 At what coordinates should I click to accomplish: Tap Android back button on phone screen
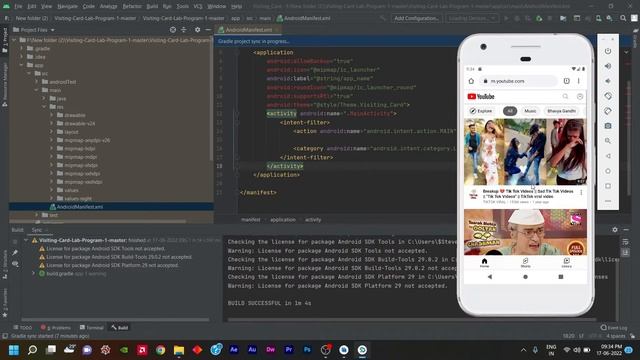(x=490, y=277)
